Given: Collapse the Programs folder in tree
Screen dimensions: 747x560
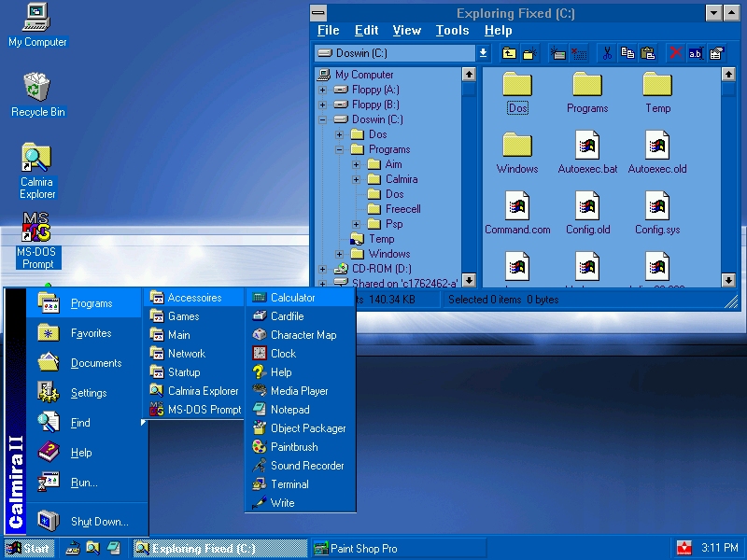Looking at the screenshot, I should click(x=340, y=149).
